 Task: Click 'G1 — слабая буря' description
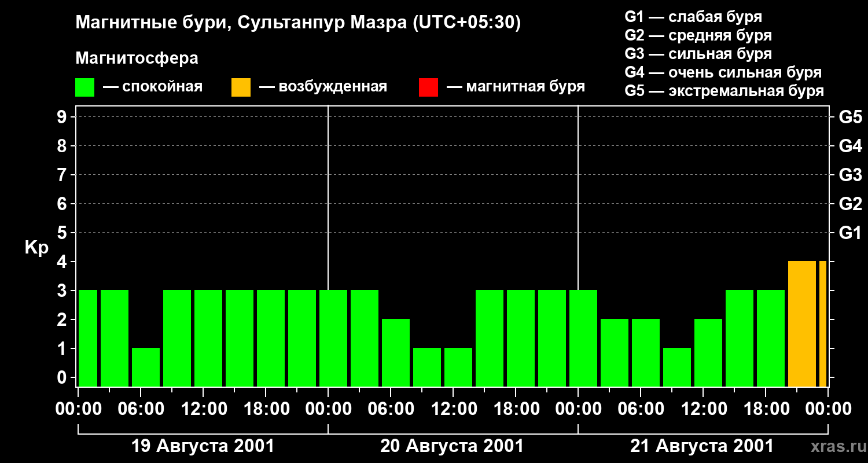(693, 17)
